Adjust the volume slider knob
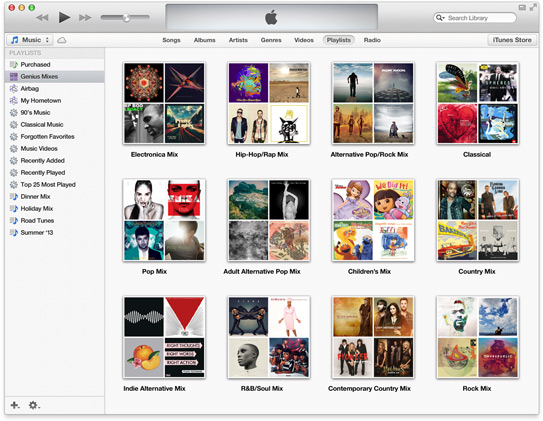Image resolution: width=543 pixels, height=421 pixels. pos(126,17)
